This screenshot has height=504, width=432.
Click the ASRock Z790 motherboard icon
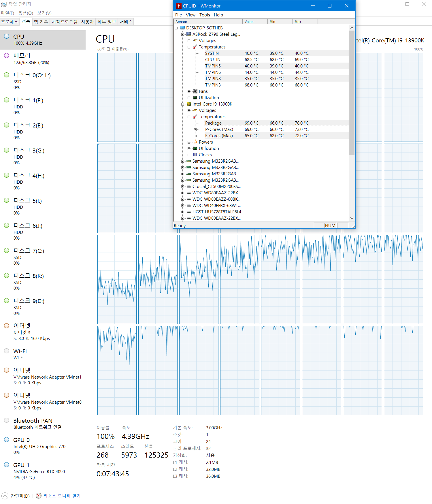189,34
